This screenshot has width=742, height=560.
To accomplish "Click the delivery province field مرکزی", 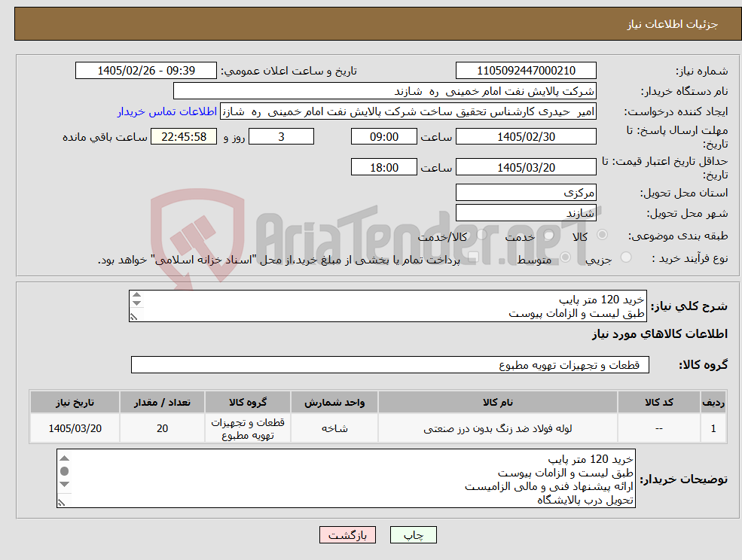I will click(526, 193).
